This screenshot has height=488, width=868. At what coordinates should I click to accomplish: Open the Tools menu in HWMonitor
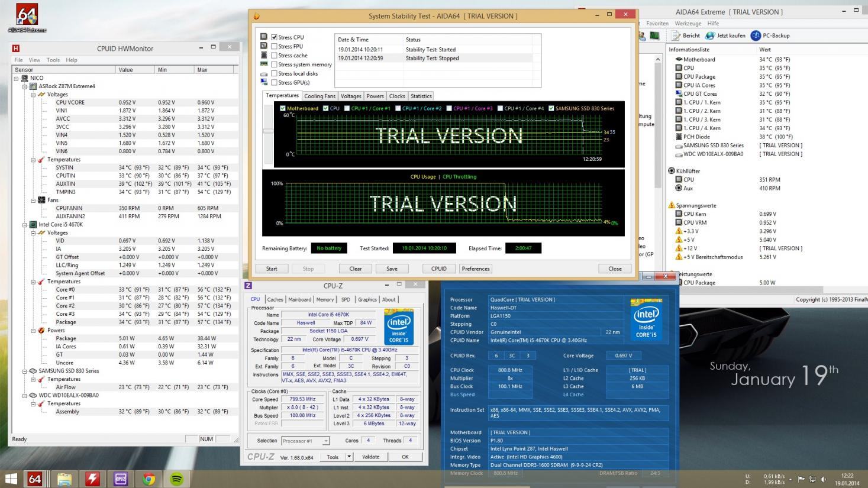pyautogui.click(x=53, y=60)
